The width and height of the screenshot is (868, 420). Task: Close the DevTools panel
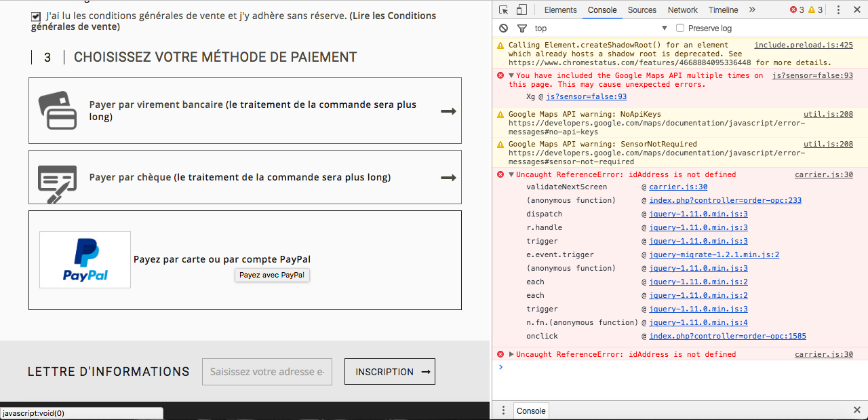856,9
